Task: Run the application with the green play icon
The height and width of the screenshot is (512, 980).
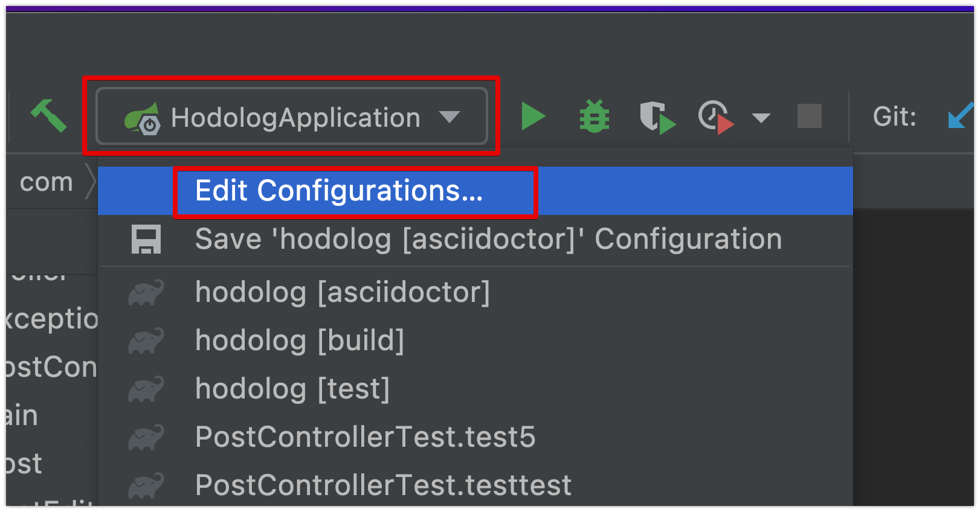Action: (534, 116)
